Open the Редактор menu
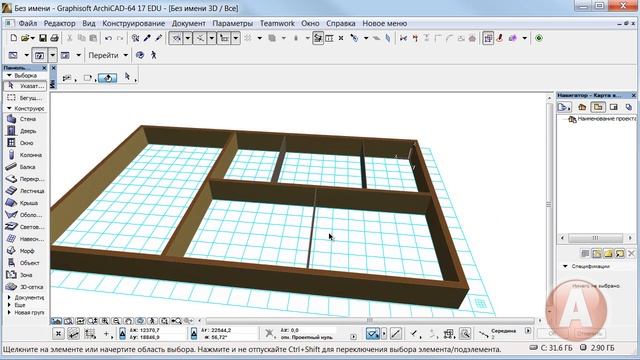Viewport: 640px width, 360px height. click(60, 23)
